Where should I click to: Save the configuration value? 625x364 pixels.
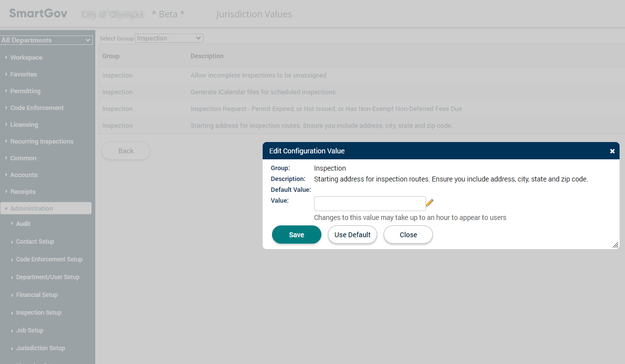[x=296, y=235]
